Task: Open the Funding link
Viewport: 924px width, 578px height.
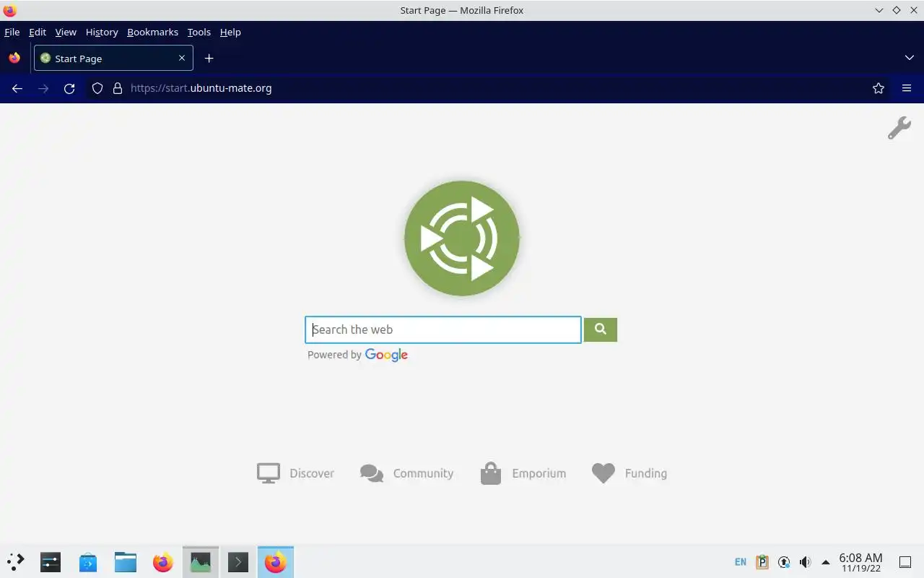Action: [x=646, y=473]
